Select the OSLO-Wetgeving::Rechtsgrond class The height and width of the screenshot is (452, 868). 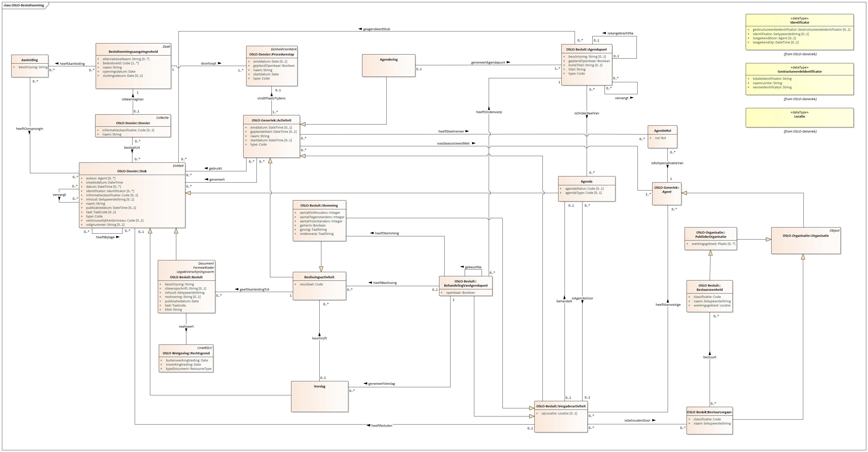pos(186,353)
